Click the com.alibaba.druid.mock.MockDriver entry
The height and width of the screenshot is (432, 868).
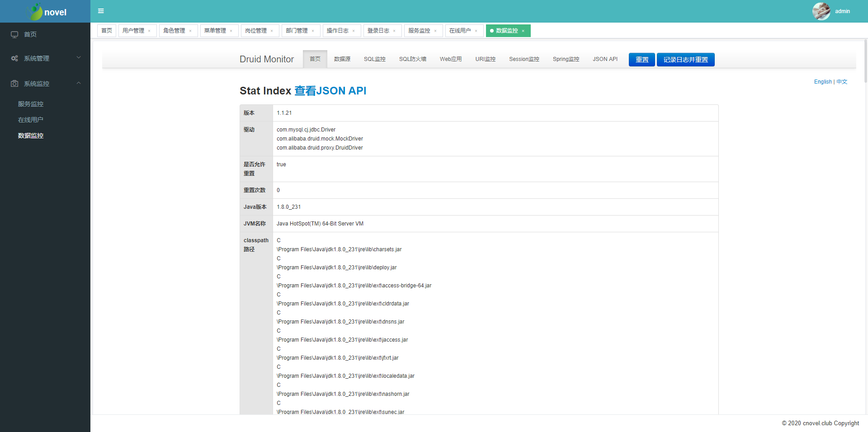pyautogui.click(x=320, y=139)
